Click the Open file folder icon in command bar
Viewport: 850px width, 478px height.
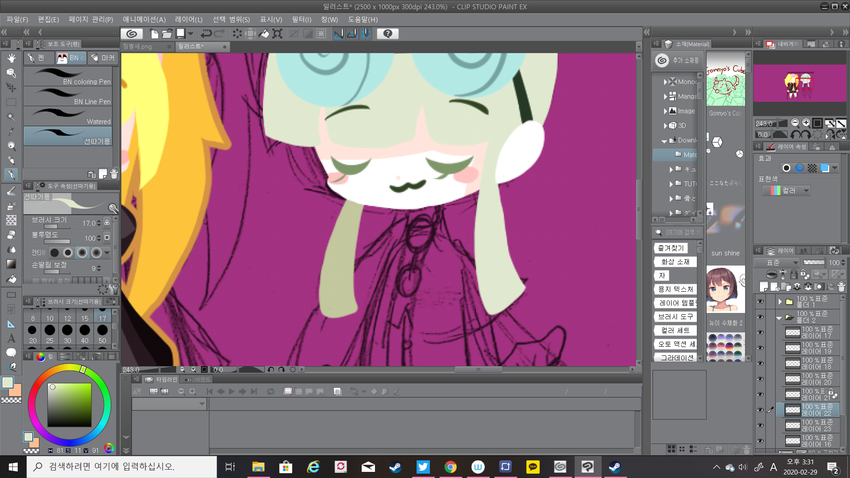click(167, 34)
